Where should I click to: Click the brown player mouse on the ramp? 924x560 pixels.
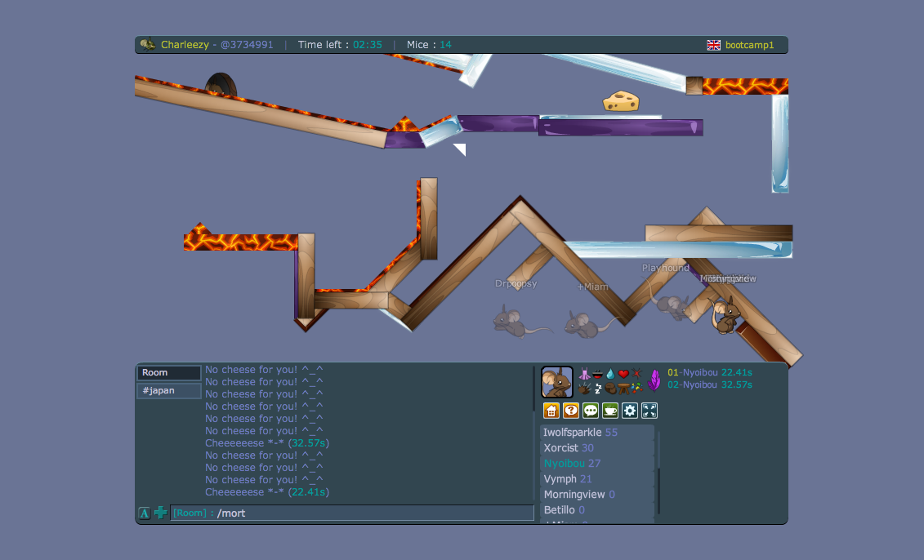click(725, 315)
